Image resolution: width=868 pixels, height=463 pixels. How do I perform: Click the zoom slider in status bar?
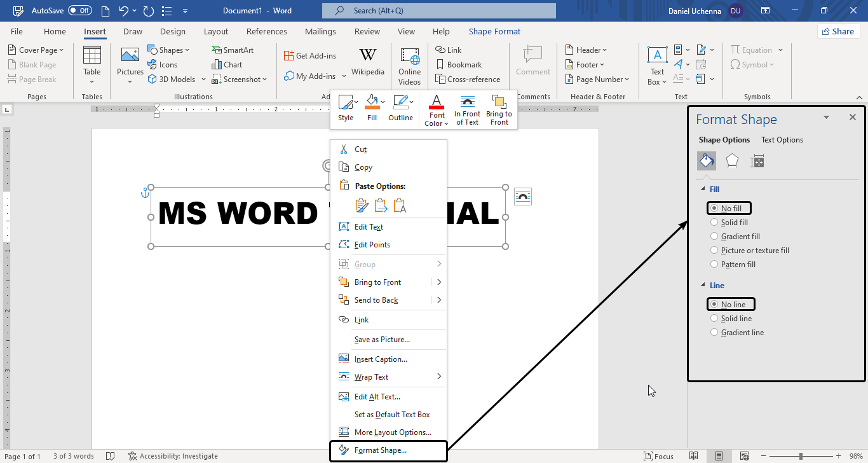tap(801, 456)
